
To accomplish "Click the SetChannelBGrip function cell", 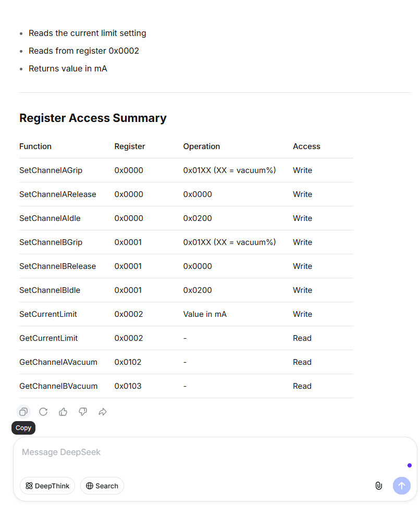I will (51, 242).
